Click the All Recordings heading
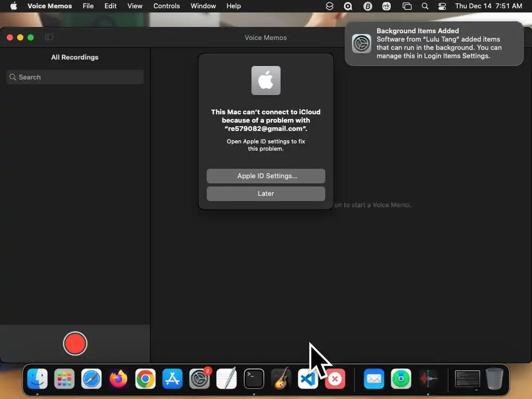The image size is (532, 399). 75,57
